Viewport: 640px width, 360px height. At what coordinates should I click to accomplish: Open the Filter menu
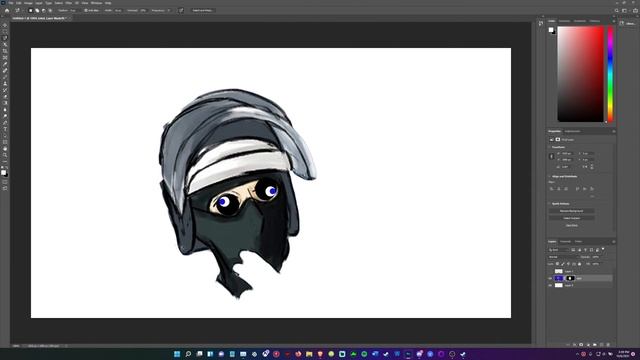pos(69,3)
